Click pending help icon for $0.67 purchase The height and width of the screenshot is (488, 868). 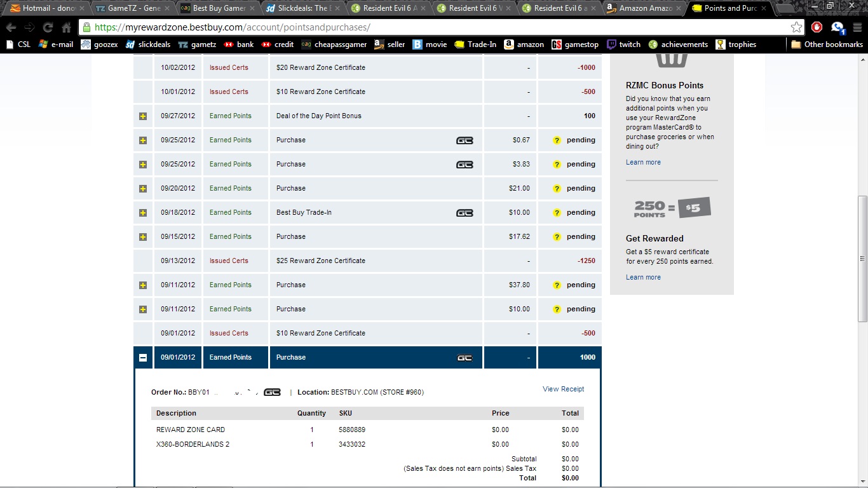click(557, 140)
